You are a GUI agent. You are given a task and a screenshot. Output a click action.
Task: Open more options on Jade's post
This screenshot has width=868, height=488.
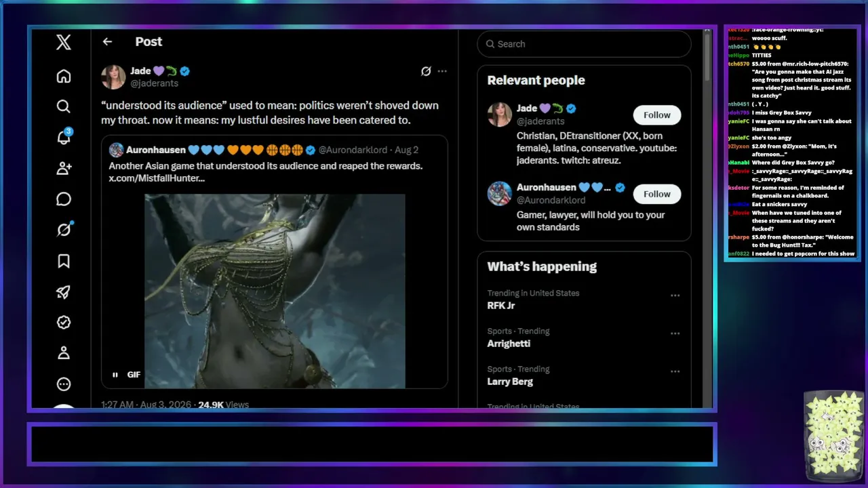tap(442, 71)
